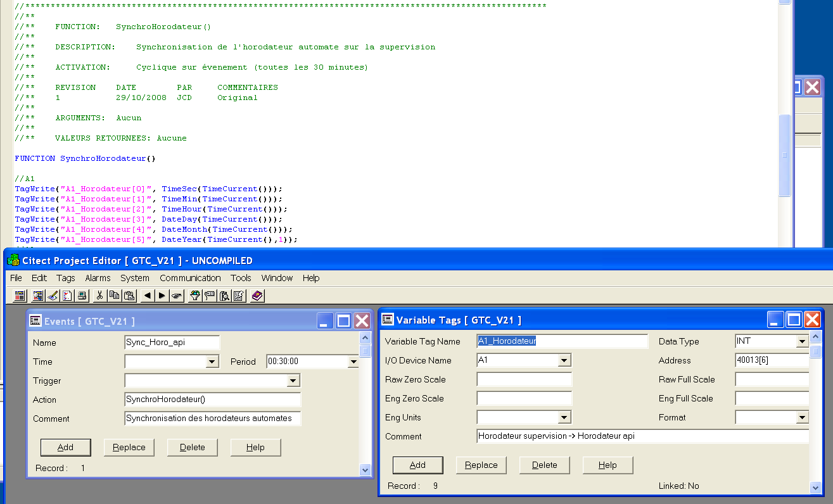This screenshot has height=504, width=833.
Task: Open the Tags menu
Action: [x=65, y=278]
